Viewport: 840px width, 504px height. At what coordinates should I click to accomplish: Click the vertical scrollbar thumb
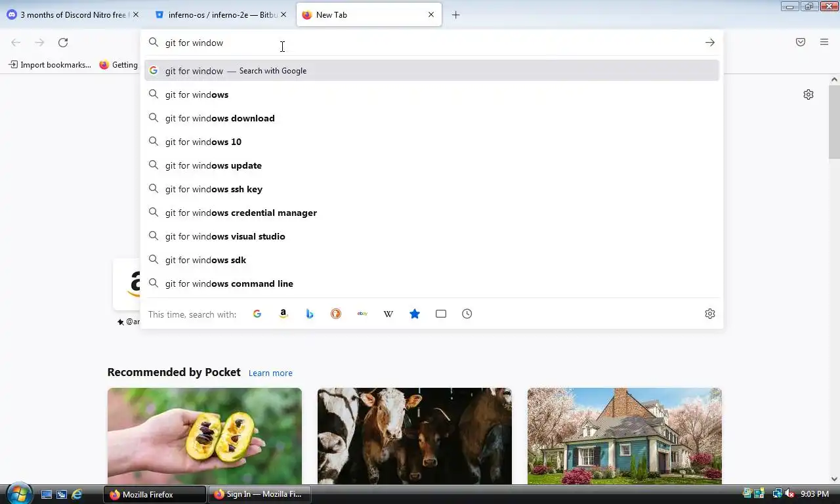(x=834, y=121)
